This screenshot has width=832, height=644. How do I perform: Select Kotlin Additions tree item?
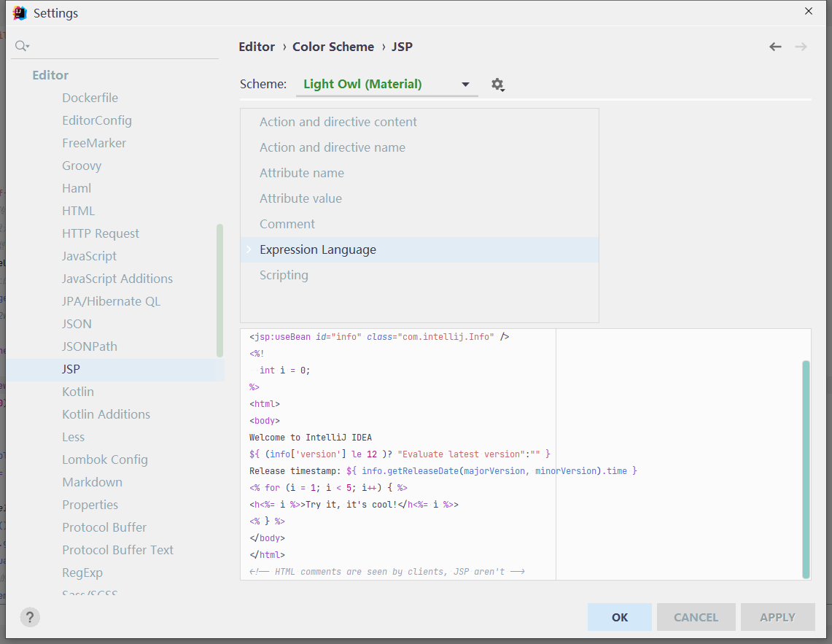pos(106,414)
